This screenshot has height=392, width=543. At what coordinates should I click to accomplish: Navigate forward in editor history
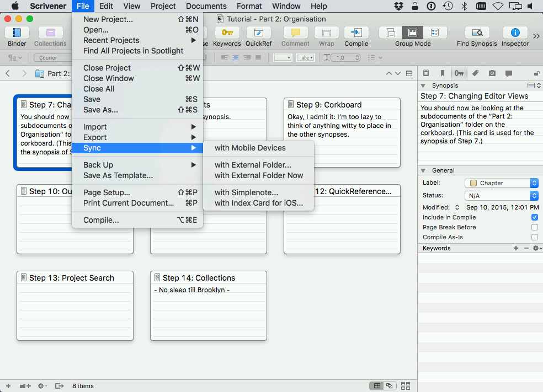24,73
